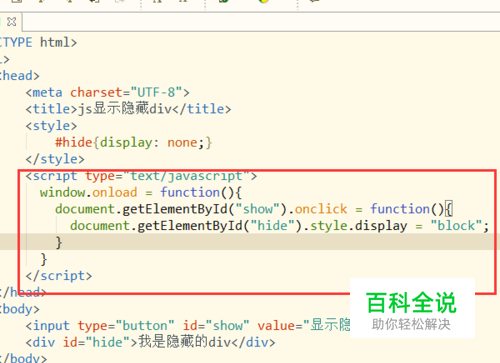Place cursor on meta charset="UTF-8" line
Image resolution: width=500 pixels, height=363 pixels.
(107, 92)
